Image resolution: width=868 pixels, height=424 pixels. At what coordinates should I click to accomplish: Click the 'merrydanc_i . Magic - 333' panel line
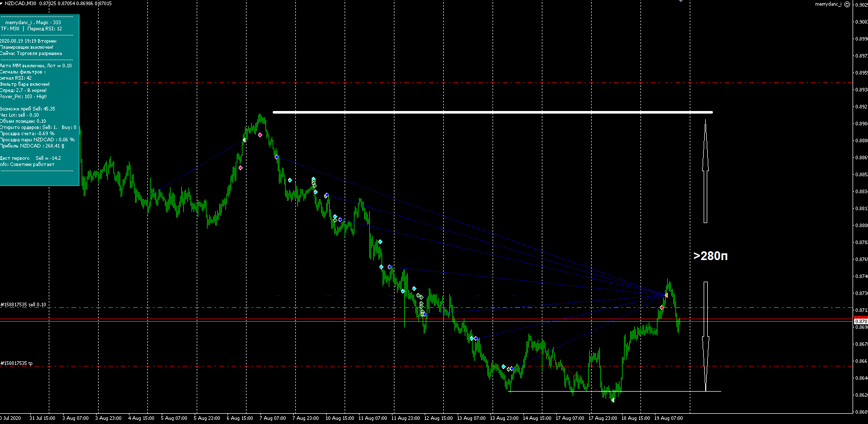point(33,23)
